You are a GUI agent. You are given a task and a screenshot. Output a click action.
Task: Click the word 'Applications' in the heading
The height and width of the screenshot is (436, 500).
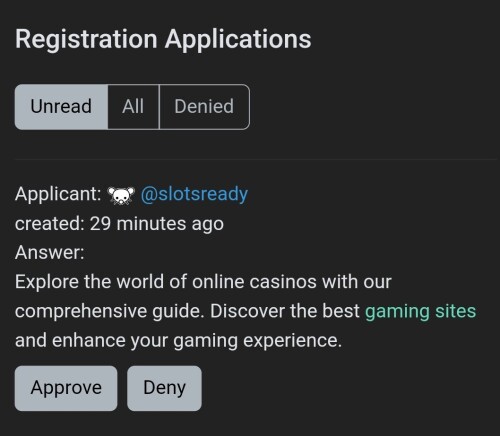(238, 39)
